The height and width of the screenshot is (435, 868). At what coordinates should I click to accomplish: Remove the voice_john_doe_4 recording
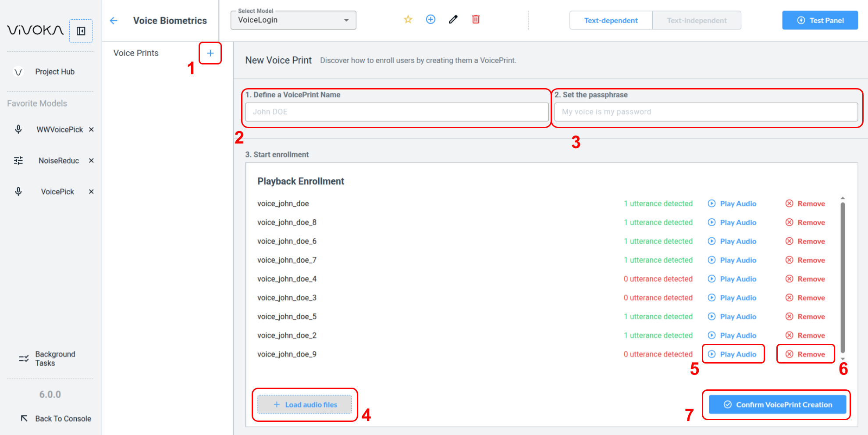click(805, 279)
